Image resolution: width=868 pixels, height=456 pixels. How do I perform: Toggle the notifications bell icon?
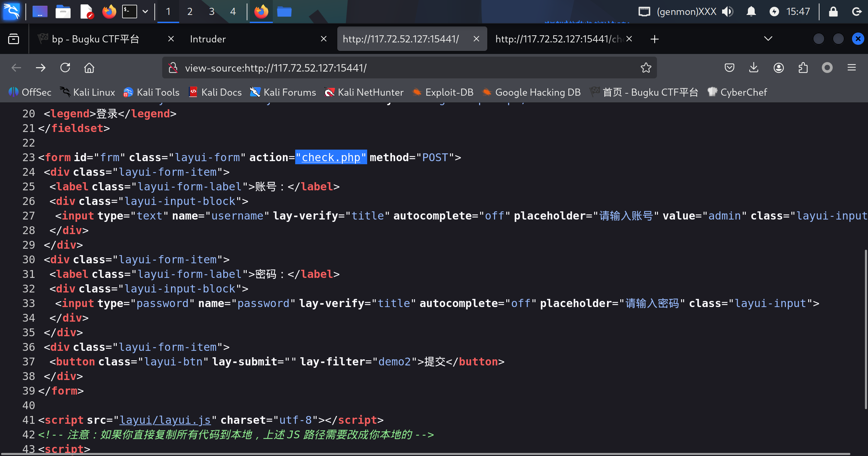[x=751, y=12]
